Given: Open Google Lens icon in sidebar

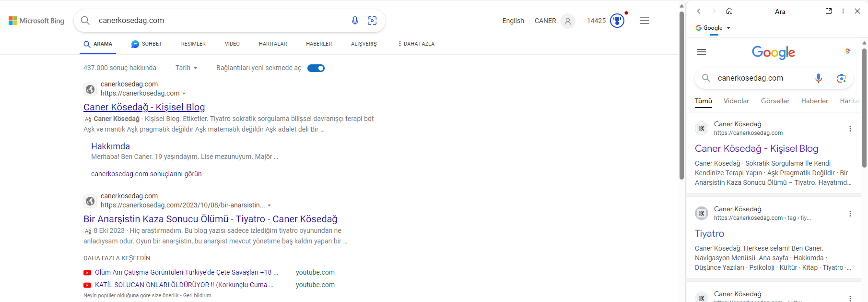Looking at the screenshot, I should pyautogui.click(x=841, y=78).
